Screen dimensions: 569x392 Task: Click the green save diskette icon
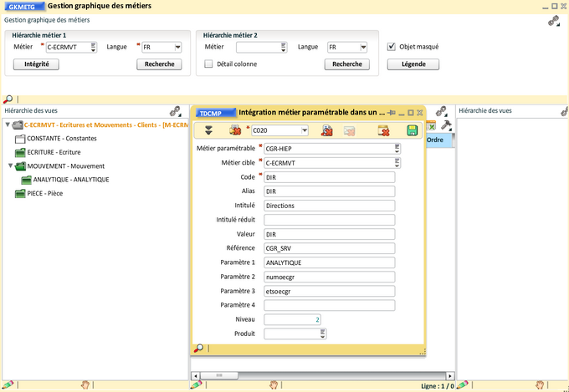(412, 130)
